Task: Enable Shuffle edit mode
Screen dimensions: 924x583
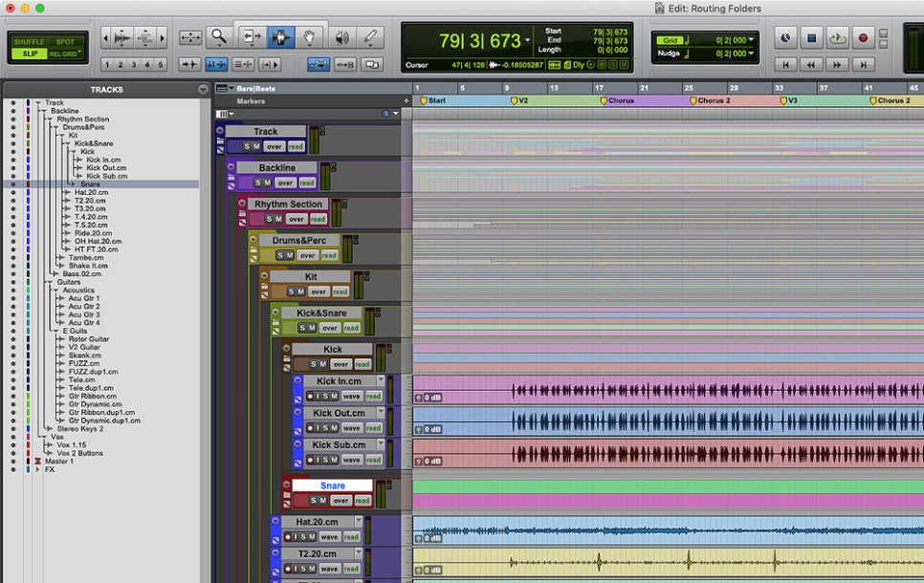Action: [29, 41]
